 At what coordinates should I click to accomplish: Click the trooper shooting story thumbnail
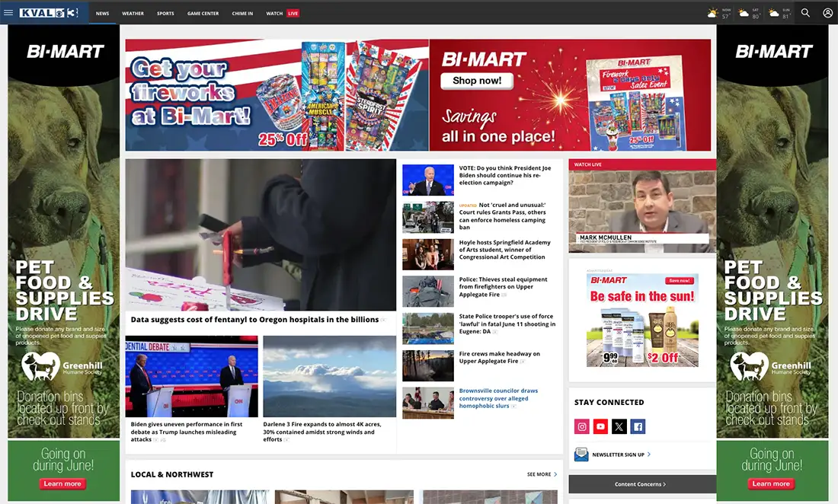(427, 328)
